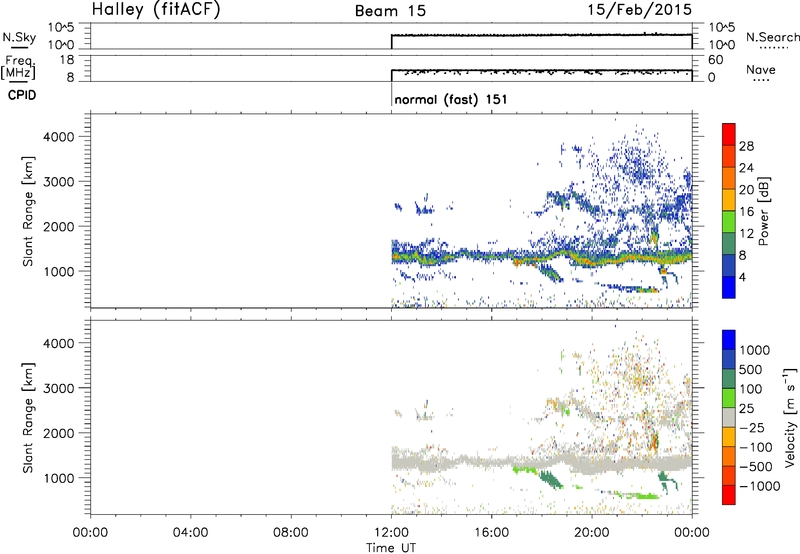The image size is (800, 554).
Task: Click the '12:00' time tick label
Action: [x=391, y=533]
